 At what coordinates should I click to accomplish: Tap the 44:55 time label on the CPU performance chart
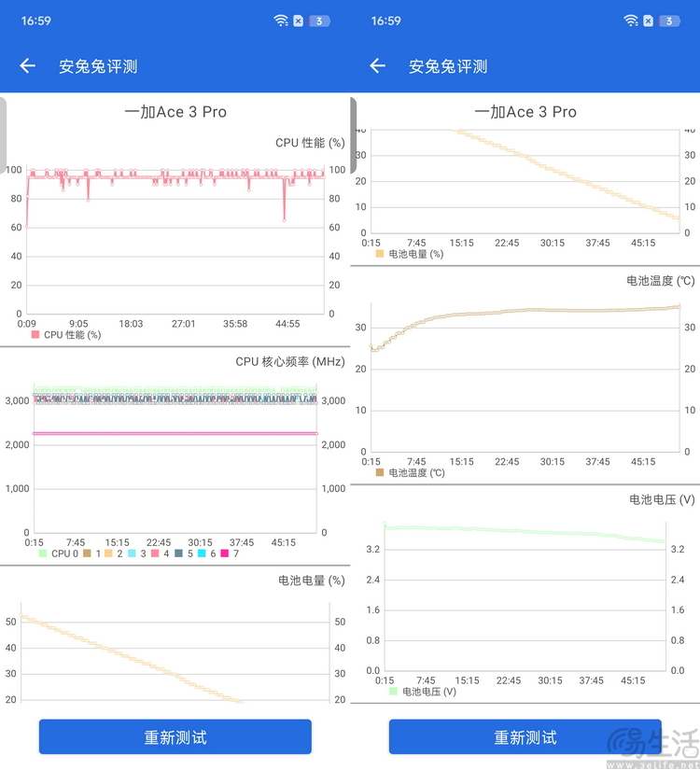[287, 324]
